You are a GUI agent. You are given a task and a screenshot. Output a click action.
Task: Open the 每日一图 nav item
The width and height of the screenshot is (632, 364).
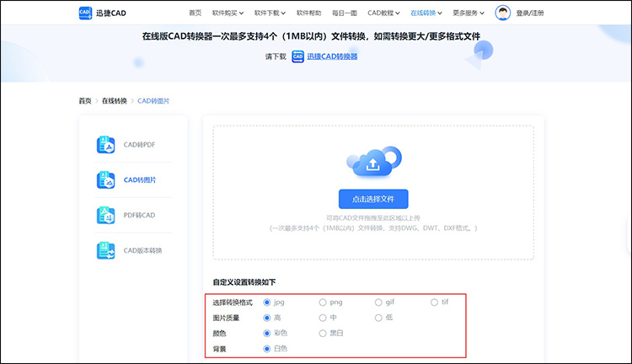[x=344, y=13]
